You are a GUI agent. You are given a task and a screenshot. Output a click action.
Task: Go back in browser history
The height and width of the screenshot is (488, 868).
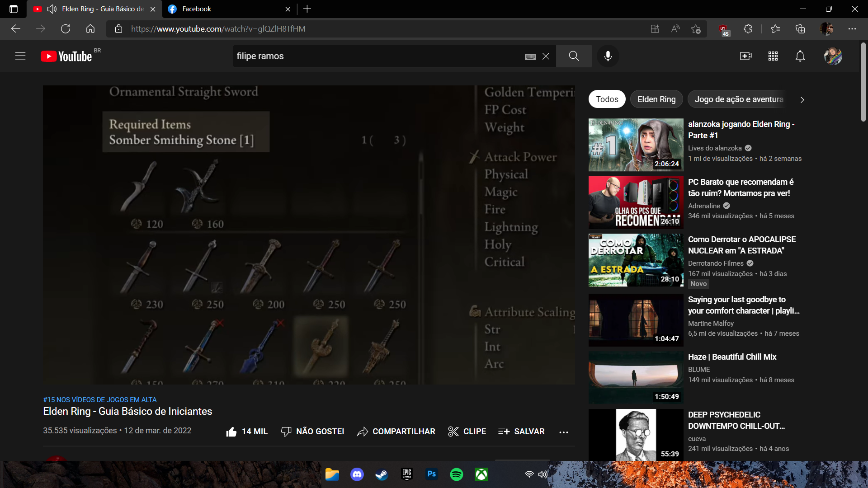(x=16, y=29)
